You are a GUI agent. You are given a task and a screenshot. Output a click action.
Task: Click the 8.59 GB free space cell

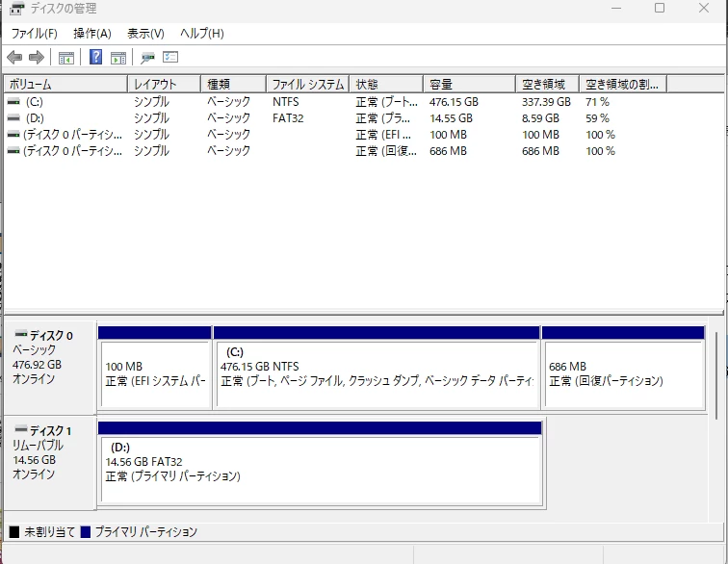pos(540,118)
